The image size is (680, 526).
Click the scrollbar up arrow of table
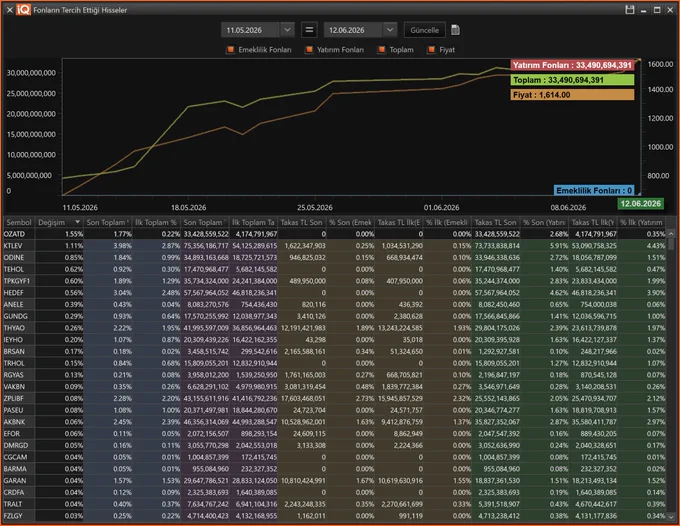click(671, 233)
